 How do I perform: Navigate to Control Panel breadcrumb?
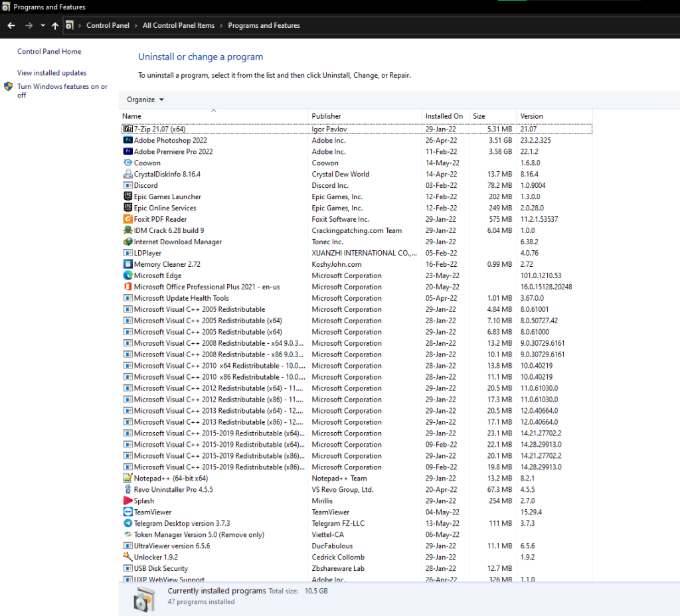(x=108, y=26)
